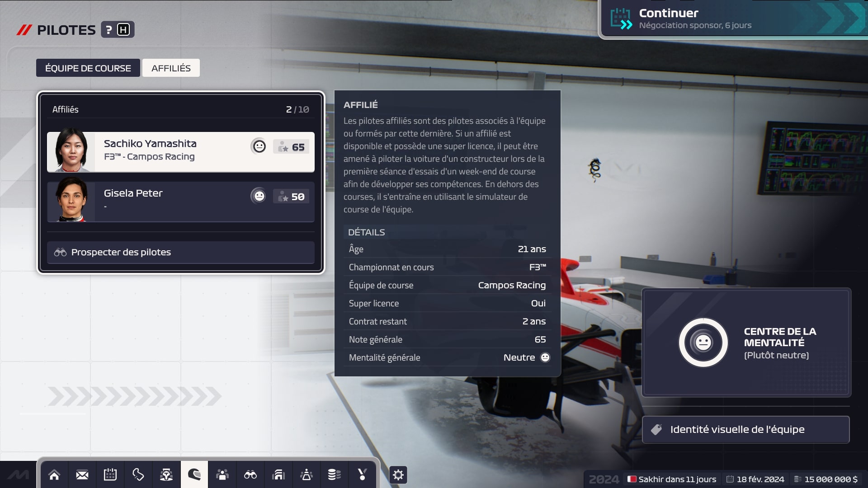Open the team identity visual section
Viewport: 868px width, 488px height.
pos(745,428)
